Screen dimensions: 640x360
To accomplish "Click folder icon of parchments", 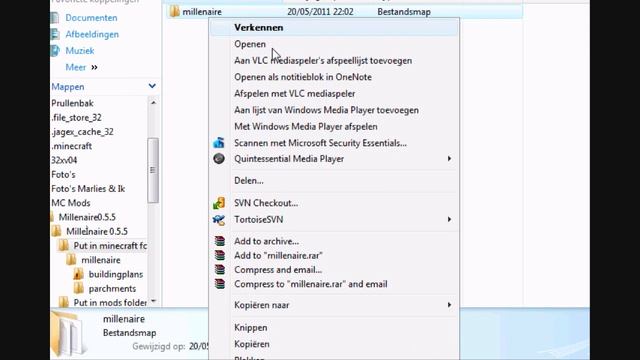I will point(78,288).
